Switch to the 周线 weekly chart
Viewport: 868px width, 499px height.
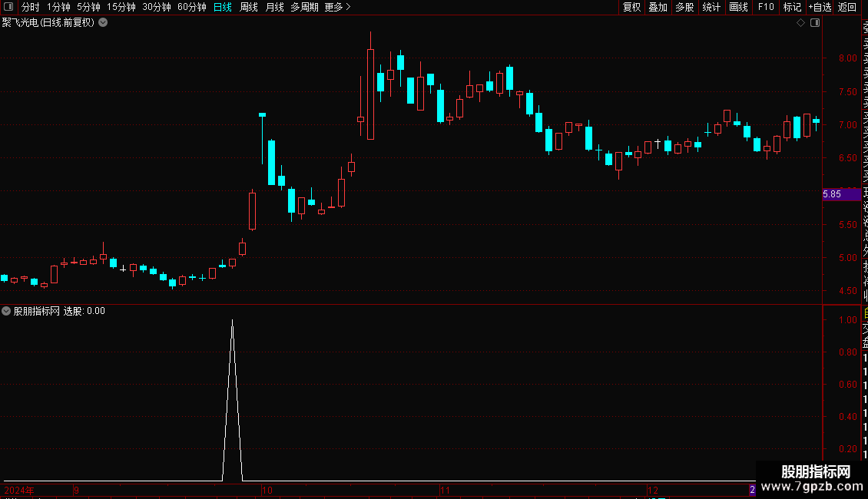tap(249, 7)
